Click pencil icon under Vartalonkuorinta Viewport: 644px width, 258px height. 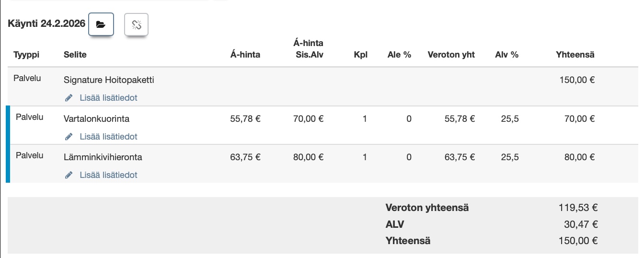[x=69, y=137]
